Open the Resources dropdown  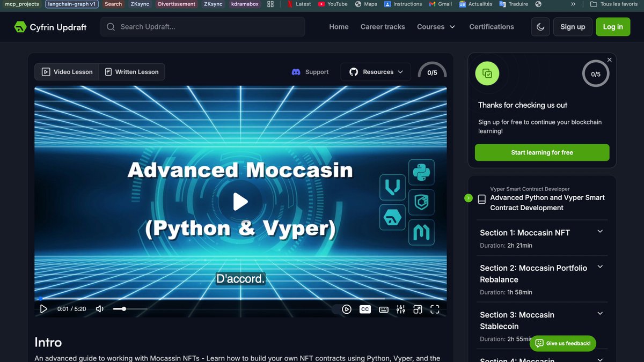point(376,72)
